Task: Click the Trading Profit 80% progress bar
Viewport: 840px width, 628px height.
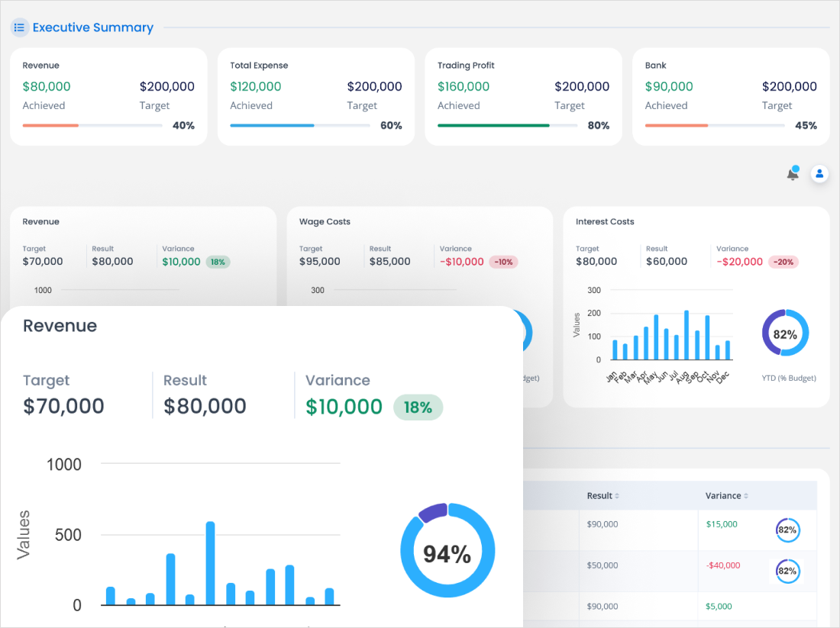Action: click(x=506, y=125)
